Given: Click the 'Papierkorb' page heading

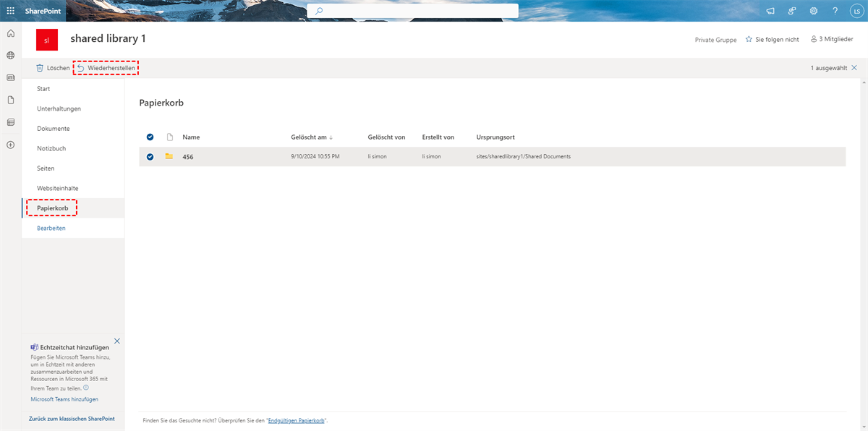Looking at the screenshot, I should click(x=161, y=103).
